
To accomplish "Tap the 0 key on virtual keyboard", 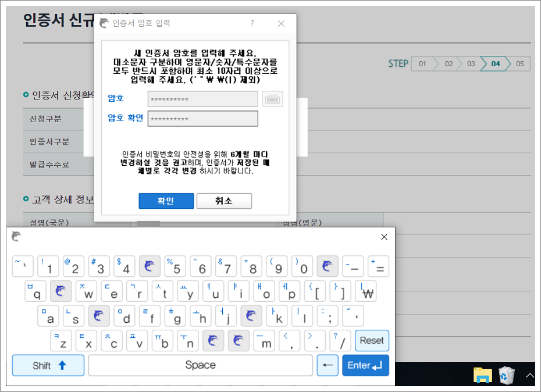I will pos(302,266).
